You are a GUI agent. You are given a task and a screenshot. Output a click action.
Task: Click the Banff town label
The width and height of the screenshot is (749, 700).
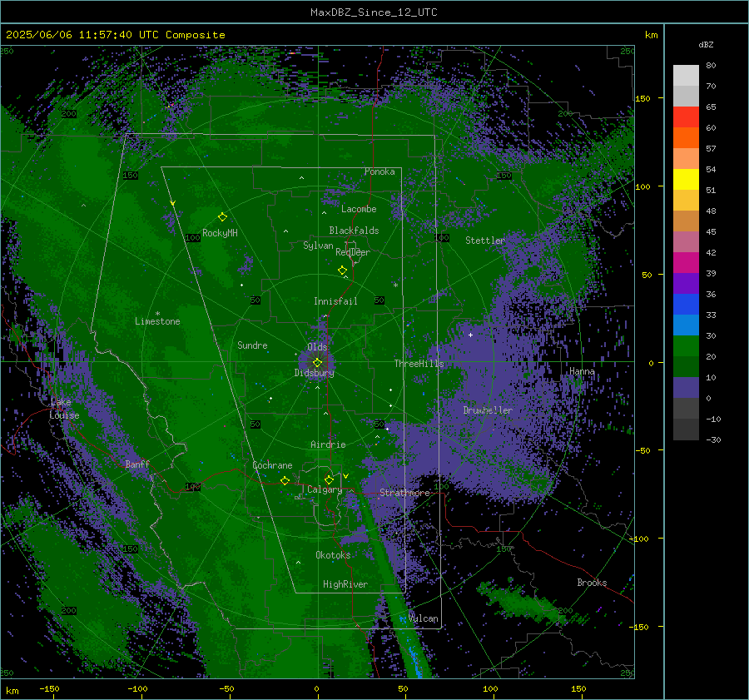click(x=137, y=464)
